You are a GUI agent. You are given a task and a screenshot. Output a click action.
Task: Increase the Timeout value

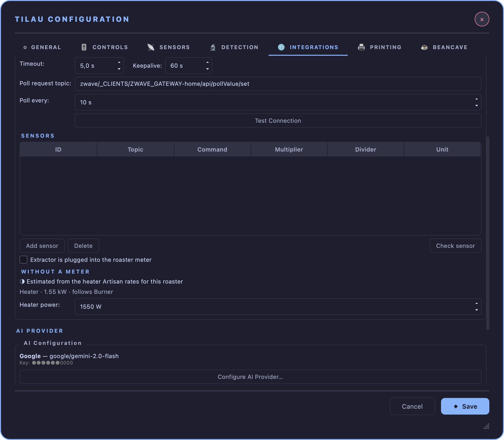(119, 62)
